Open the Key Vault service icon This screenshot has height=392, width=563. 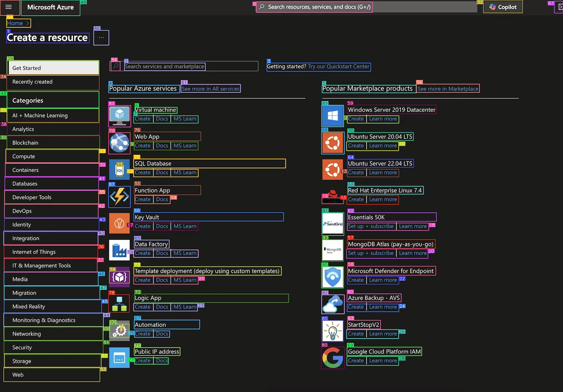click(x=119, y=223)
